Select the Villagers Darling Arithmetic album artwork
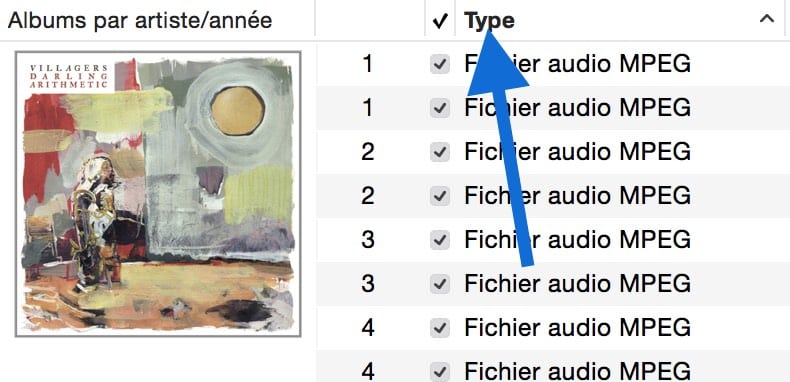The image size is (790, 382). click(x=158, y=194)
